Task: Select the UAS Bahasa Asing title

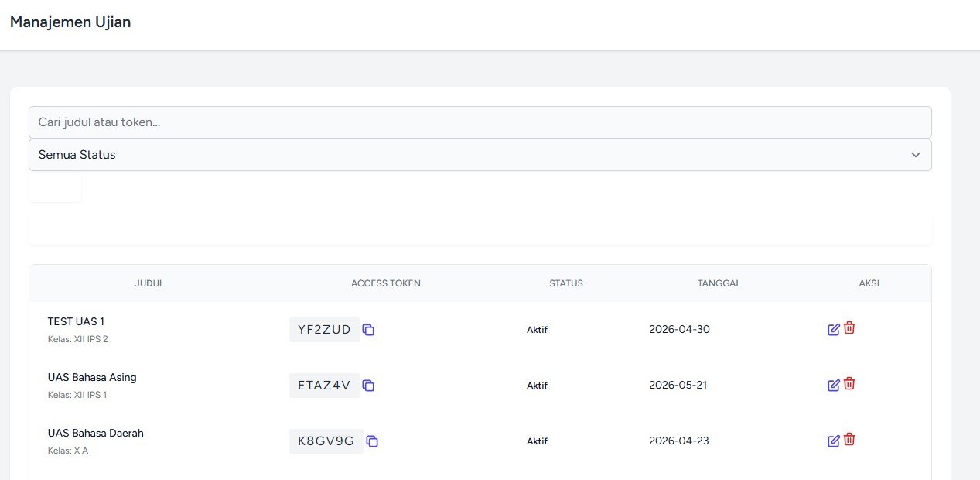Action: click(x=92, y=377)
